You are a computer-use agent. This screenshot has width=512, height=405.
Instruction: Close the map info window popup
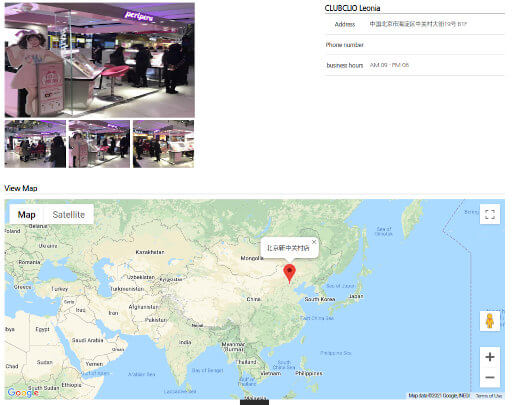coord(314,242)
